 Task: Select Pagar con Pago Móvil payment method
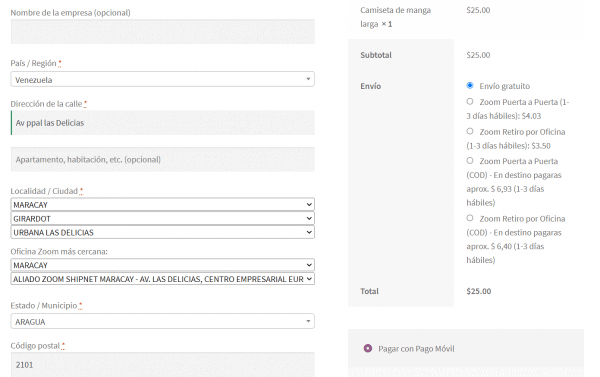pos(368,348)
